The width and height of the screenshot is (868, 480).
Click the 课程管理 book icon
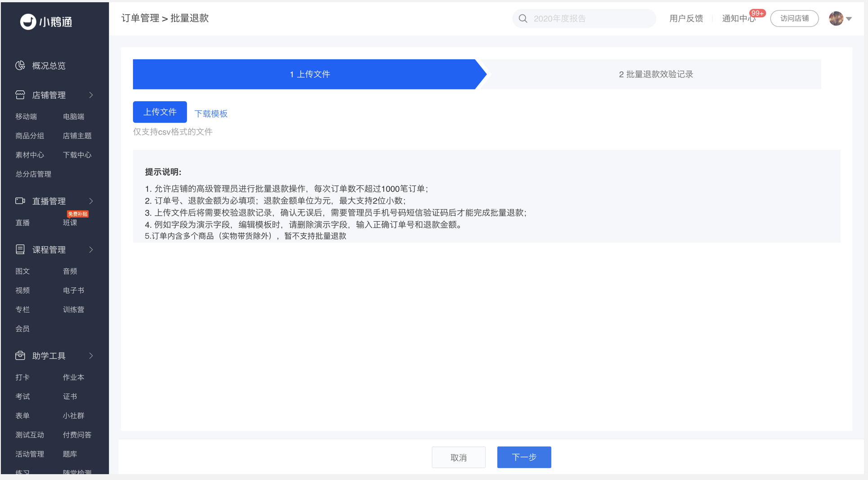(20, 249)
